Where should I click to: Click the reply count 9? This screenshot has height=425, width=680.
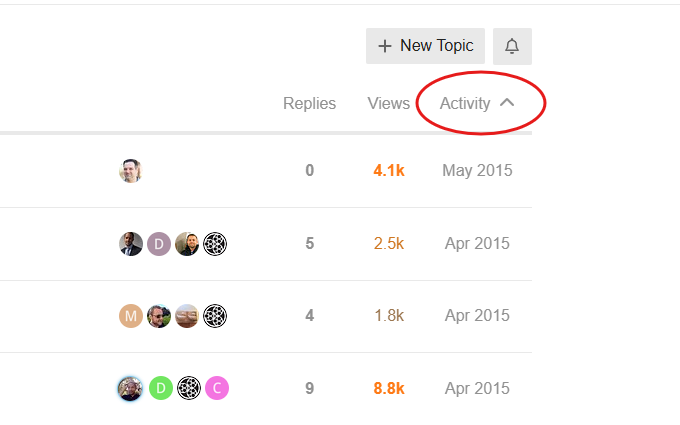(x=310, y=388)
